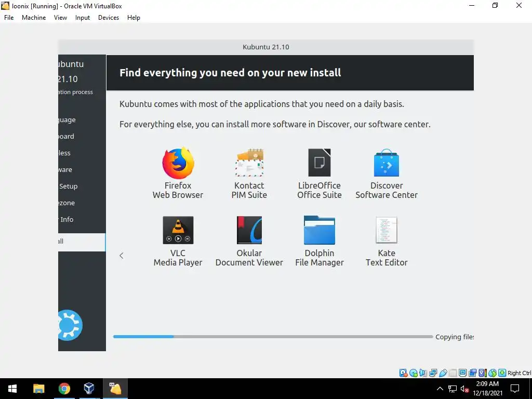Click the Kubuntu gear logo in sidebar
532x399 pixels.
pyautogui.click(x=70, y=325)
